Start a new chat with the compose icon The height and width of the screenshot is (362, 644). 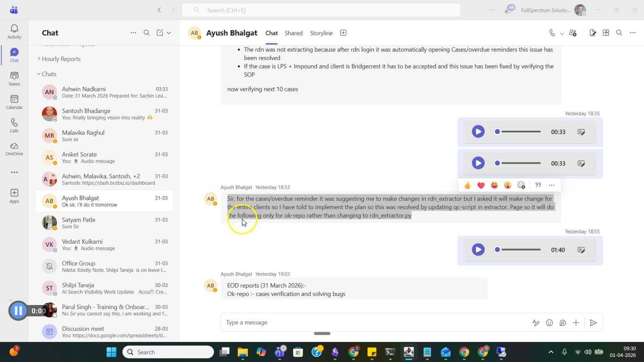(x=160, y=33)
